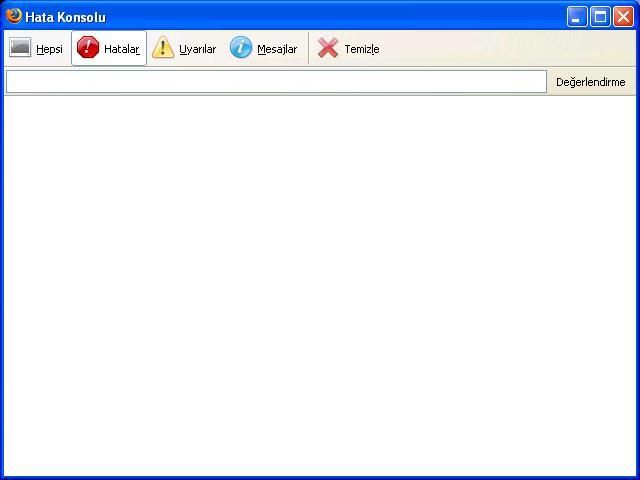Maximize the Hata Konsolu window

tap(600, 17)
